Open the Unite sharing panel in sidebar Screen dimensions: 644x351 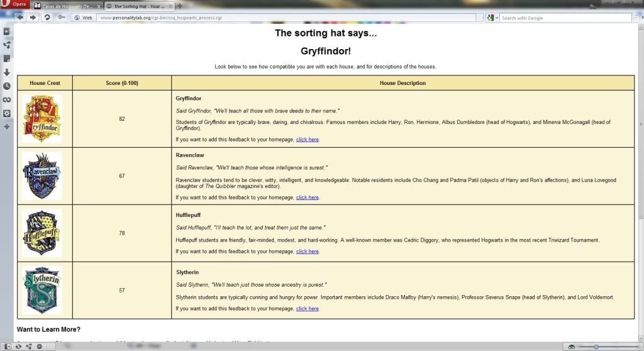(x=6, y=45)
